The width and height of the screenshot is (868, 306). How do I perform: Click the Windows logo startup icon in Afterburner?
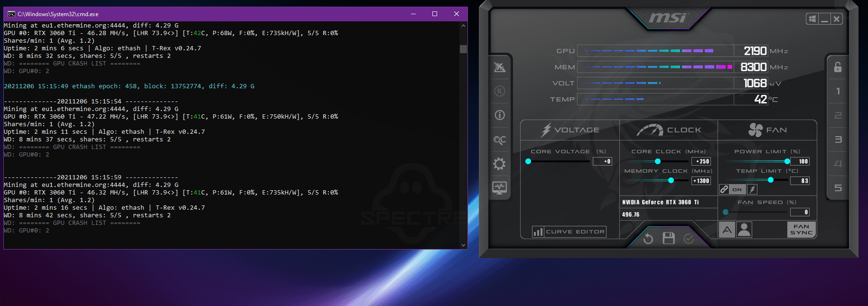point(812,19)
